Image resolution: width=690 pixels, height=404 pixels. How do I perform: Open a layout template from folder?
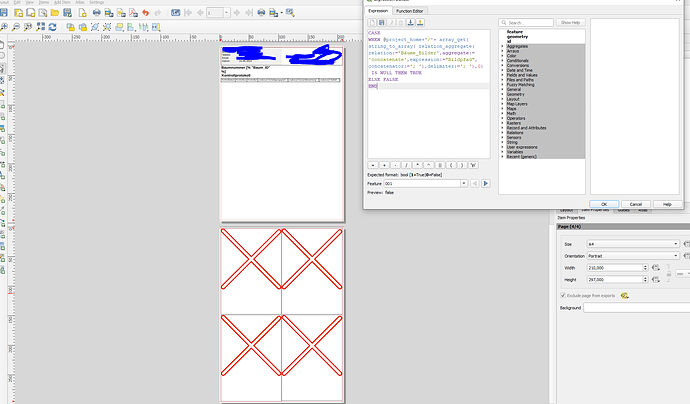pos(55,13)
